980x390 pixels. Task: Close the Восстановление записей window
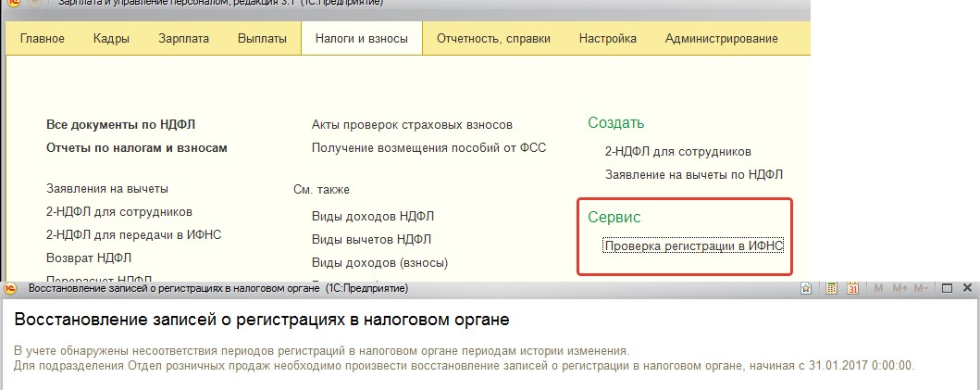(967, 289)
